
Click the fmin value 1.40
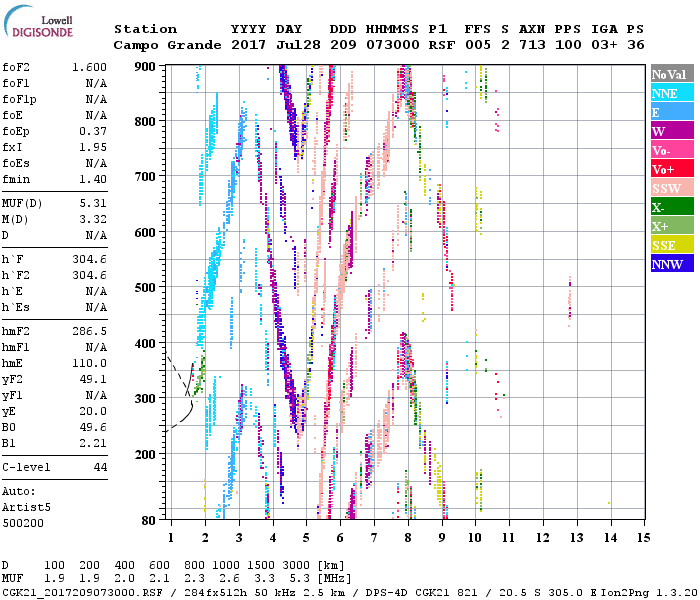click(93, 179)
